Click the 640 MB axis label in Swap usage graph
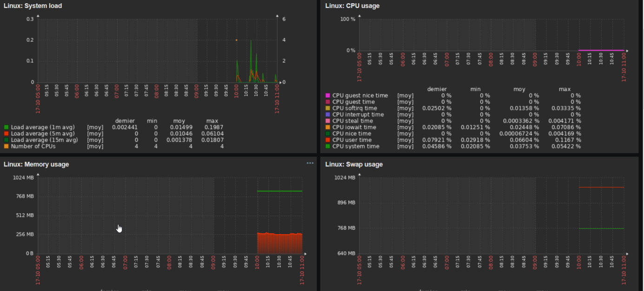The height and width of the screenshot is (291, 644). pyautogui.click(x=347, y=253)
